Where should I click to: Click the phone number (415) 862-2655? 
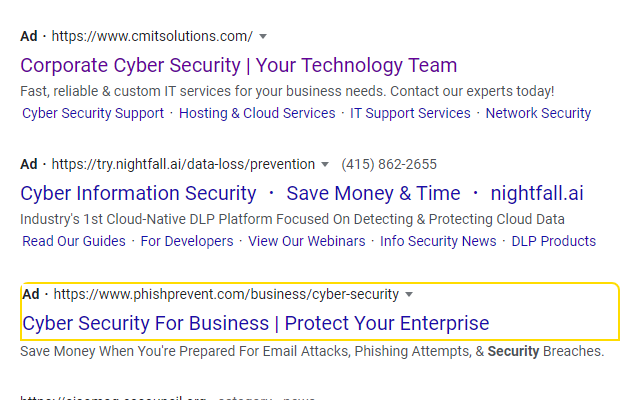[x=389, y=164]
